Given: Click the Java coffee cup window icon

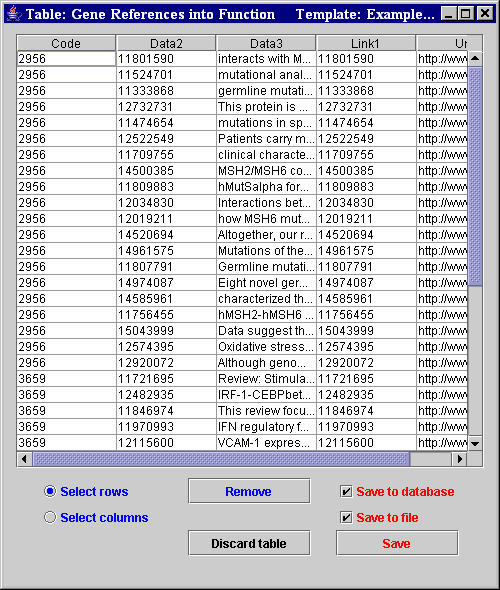Looking at the screenshot, I should coord(14,14).
